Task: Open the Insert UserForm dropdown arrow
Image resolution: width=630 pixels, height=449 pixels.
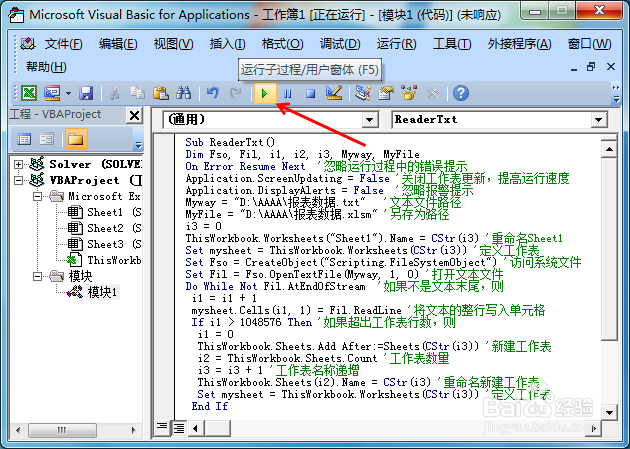Action: (x=68, y=94)
